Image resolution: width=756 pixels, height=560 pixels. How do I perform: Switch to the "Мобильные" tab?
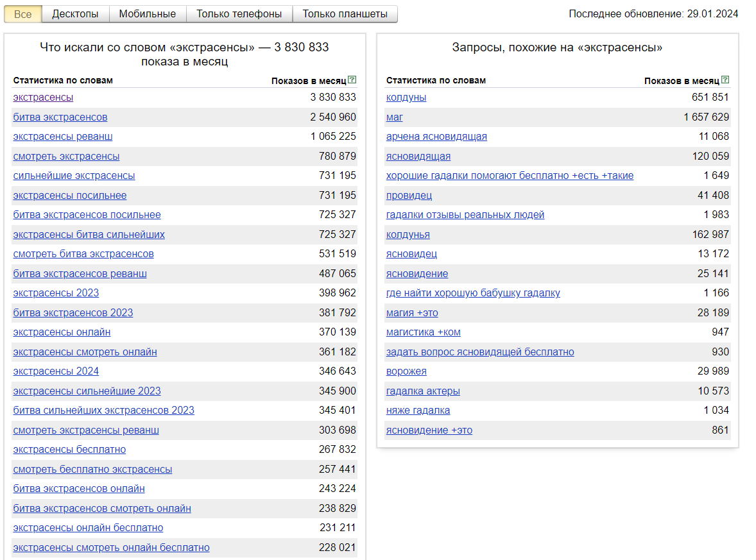point(148,14)
